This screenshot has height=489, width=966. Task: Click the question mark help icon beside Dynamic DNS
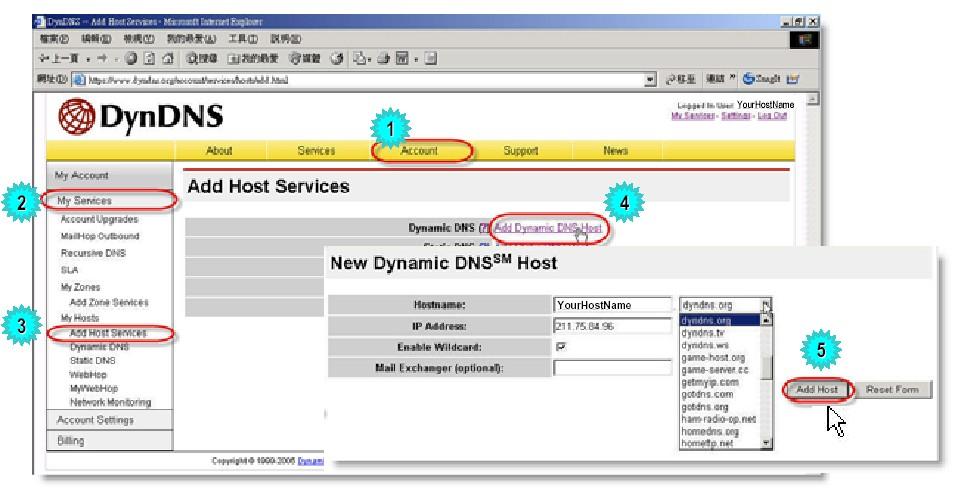pyautogui.click(x=484, y=228)
